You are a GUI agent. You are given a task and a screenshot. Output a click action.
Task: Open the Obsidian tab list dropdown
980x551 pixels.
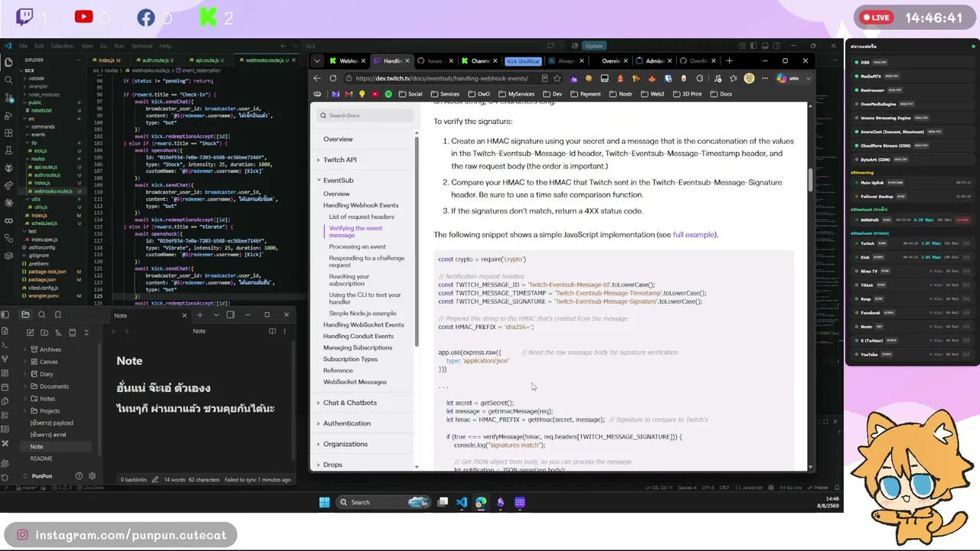point(216,315)
